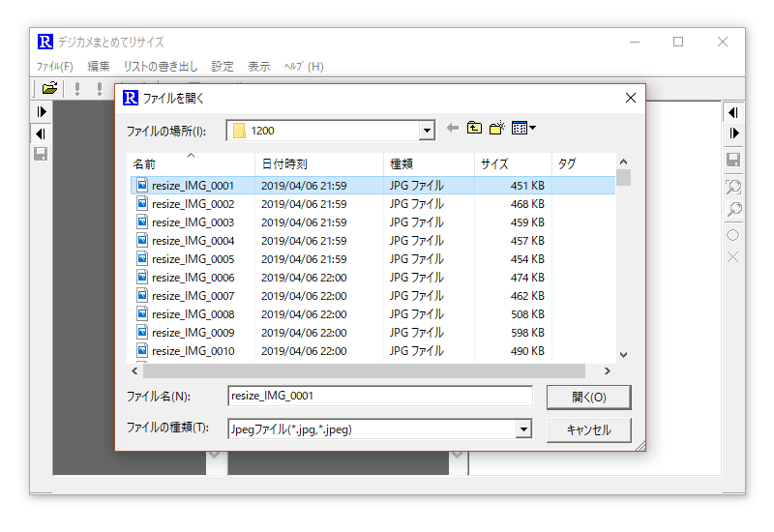Sort by 種類 column header
The width and height of the screenshot is (774, 532).
click(429, 163)
